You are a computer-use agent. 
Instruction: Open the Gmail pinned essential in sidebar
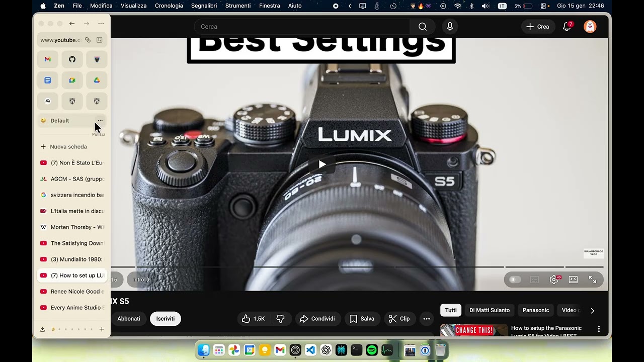(47, 59)
